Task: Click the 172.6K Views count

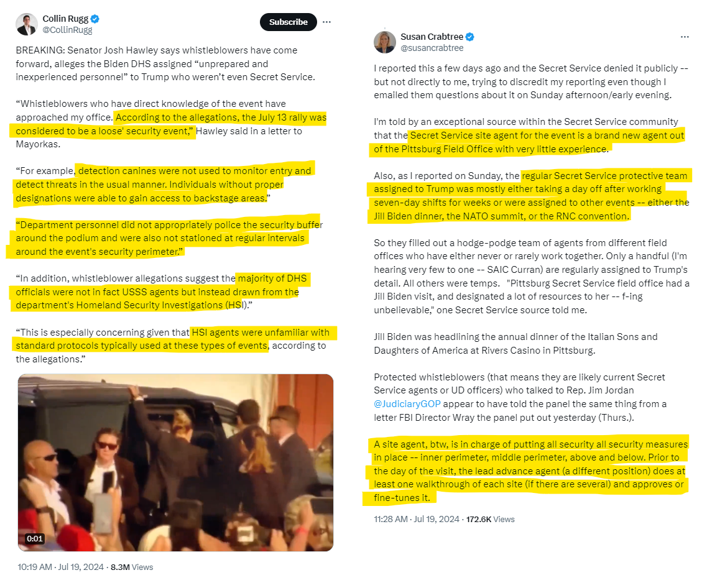Action: [490, 519]
